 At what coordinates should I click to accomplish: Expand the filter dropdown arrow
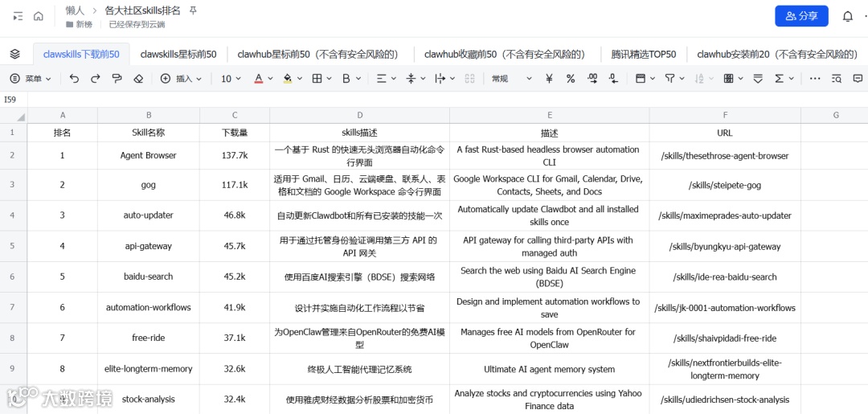click(682, 79)
